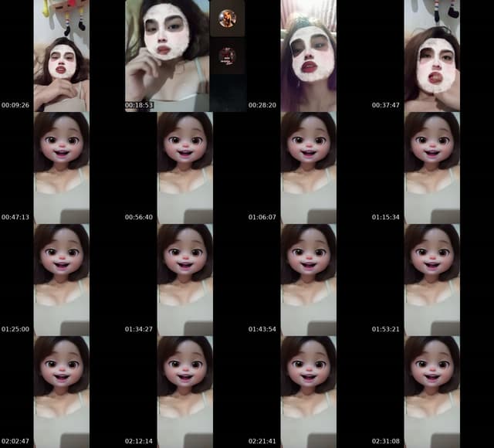
Task: Click the timestamp text 02:02:47
Action: (15, 441)
